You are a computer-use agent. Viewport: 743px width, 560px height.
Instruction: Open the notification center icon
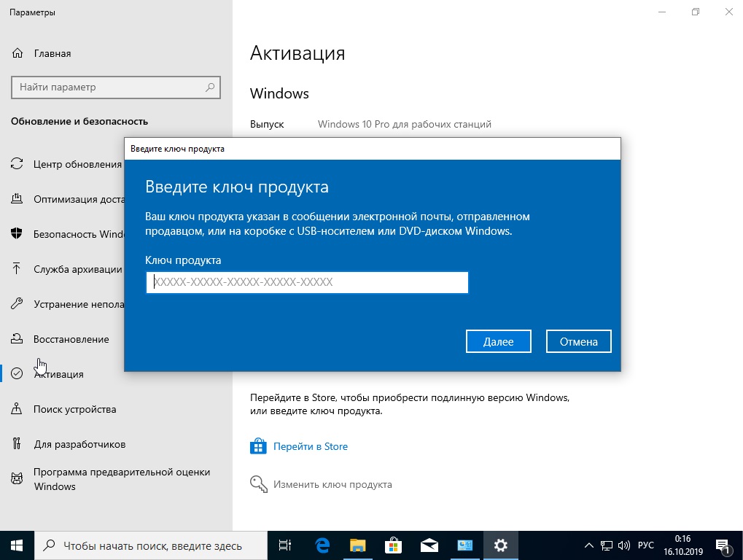[x=723, y=547]
